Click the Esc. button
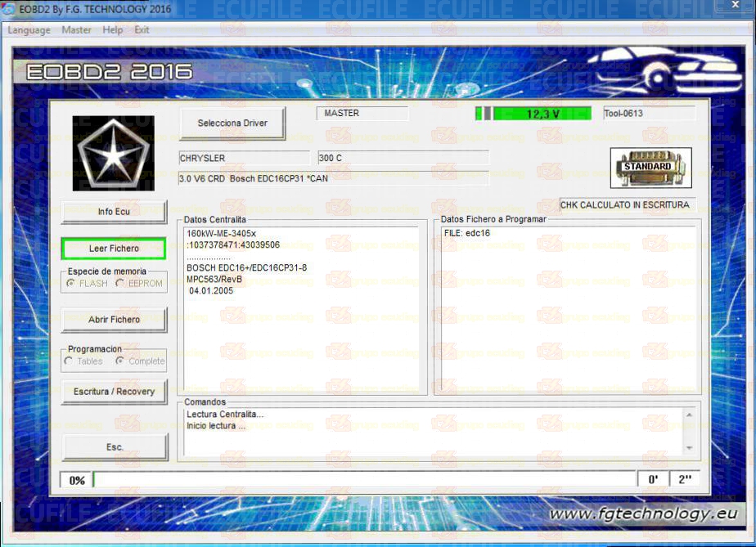 click(x=115, y=447)
